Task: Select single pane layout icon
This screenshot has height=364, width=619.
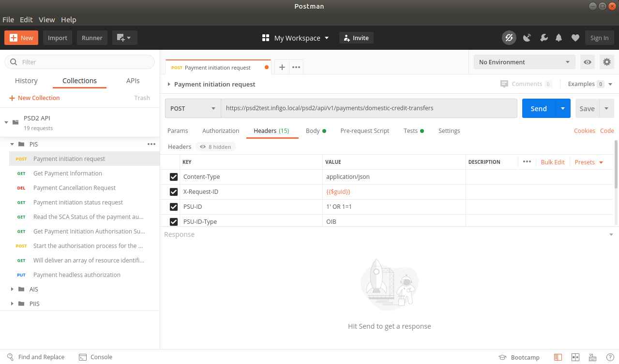Action: click(x=558, y=357)
